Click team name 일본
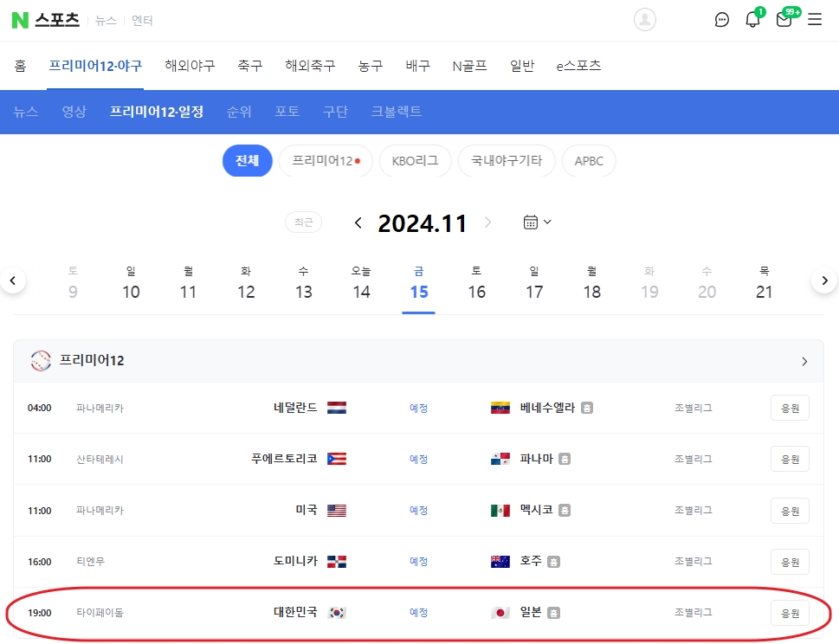This screenshot has height=644, width=839. point(531,612)
